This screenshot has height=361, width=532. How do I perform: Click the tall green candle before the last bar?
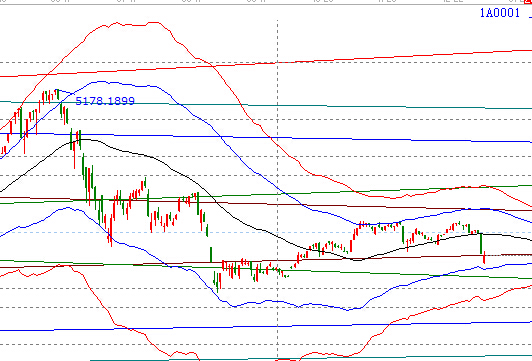click(481, 243)
